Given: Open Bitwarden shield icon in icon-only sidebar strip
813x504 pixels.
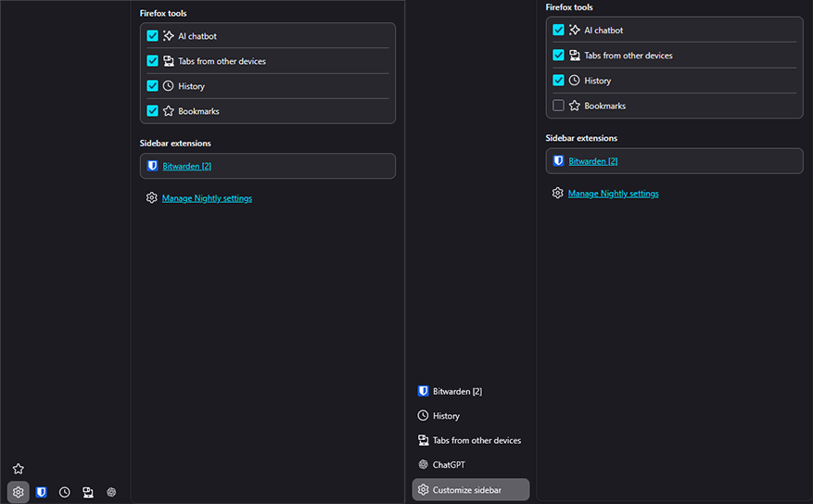Looking at the screenshot, I should click(x=42, y=492).
